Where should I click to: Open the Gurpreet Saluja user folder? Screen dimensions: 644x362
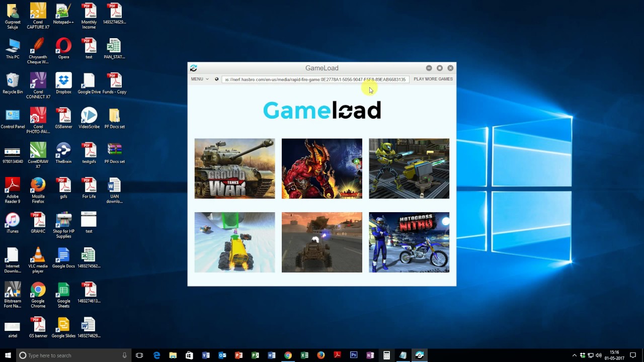pyautogui.click(x=13, y=16)
